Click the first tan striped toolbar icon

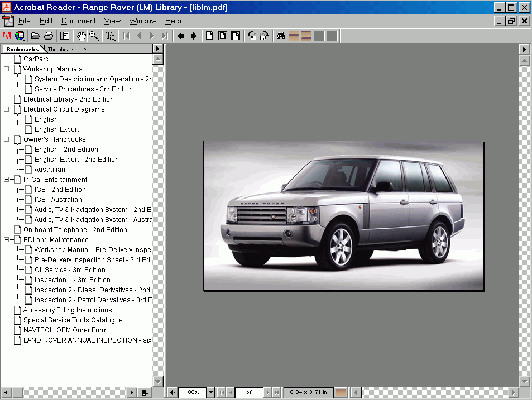pyautogui.click(x=294, y=36)
